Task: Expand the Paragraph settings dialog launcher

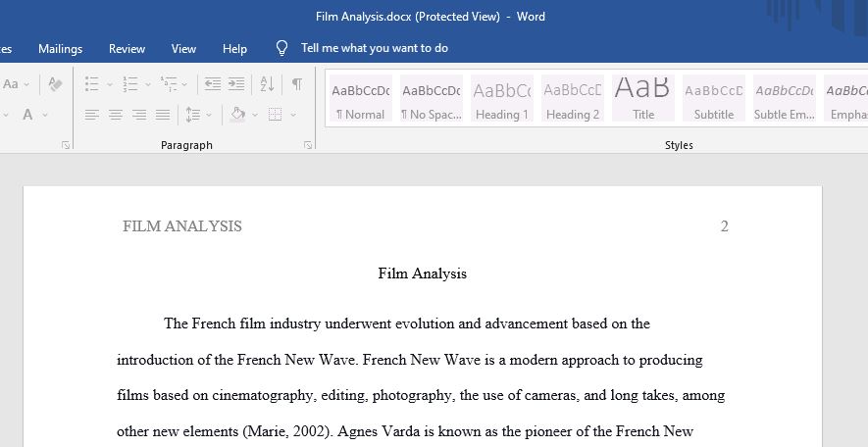Action: [308, 145]
